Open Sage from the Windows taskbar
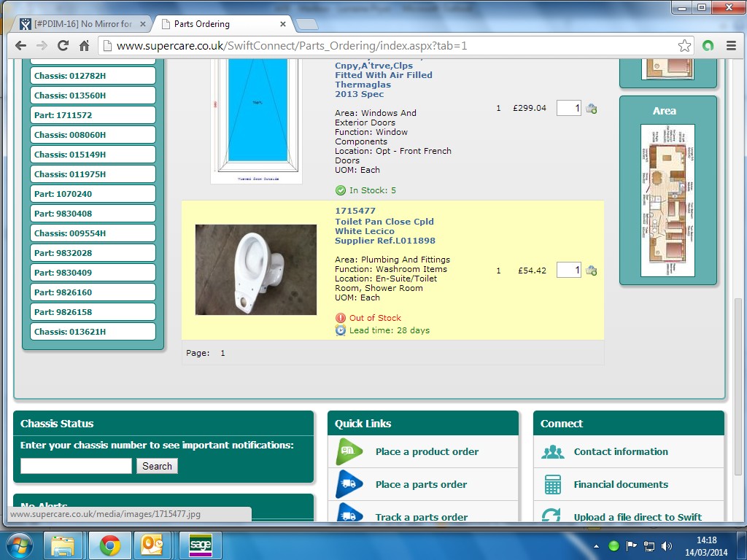The width and height of the screenshot is (747, 560). [200, 545]
